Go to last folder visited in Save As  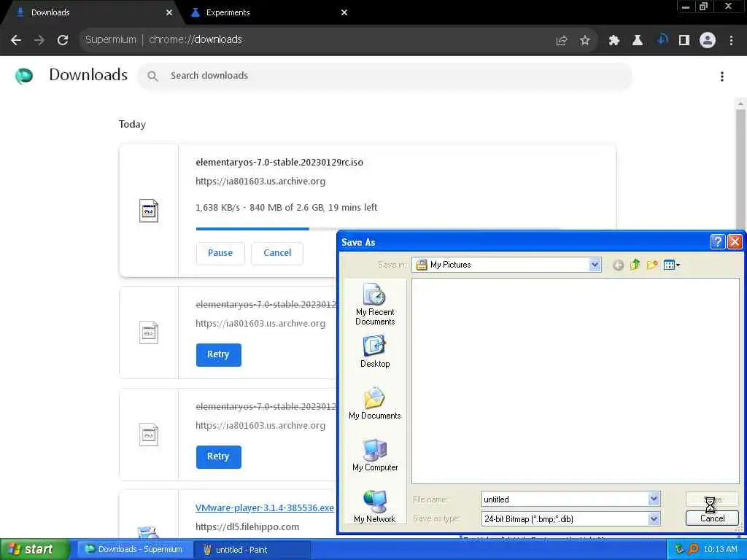click(x=618, y=265)
